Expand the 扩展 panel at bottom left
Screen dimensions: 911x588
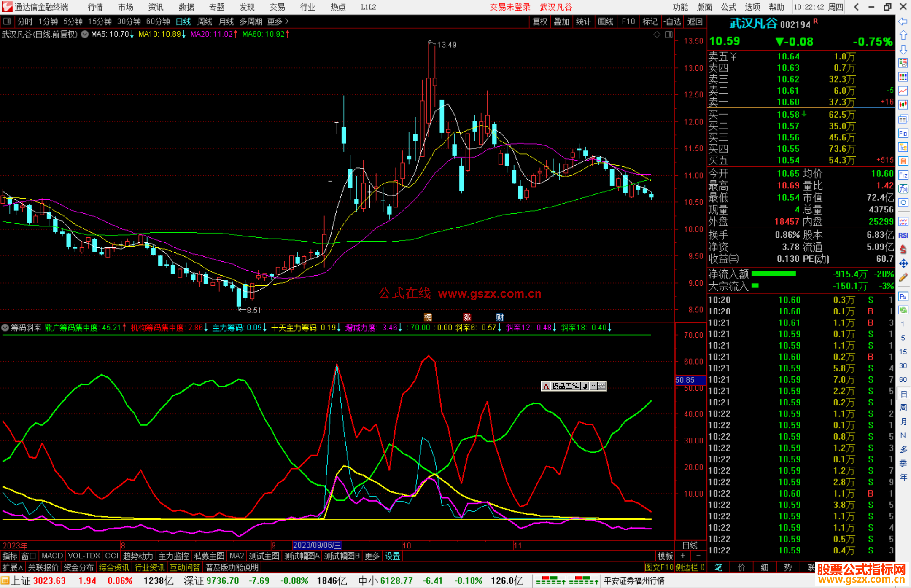(x=12, y=567)
